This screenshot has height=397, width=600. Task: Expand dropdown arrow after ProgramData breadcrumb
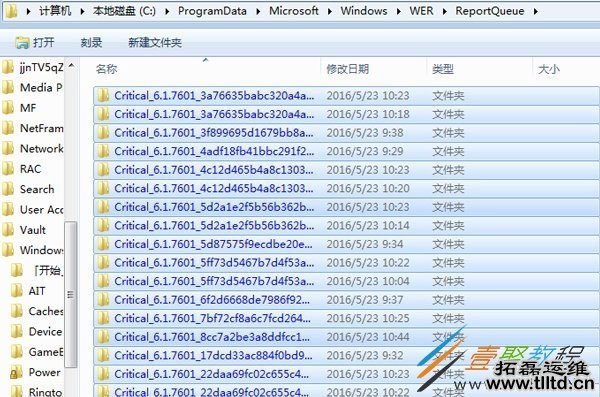click(x=258, y=11)
